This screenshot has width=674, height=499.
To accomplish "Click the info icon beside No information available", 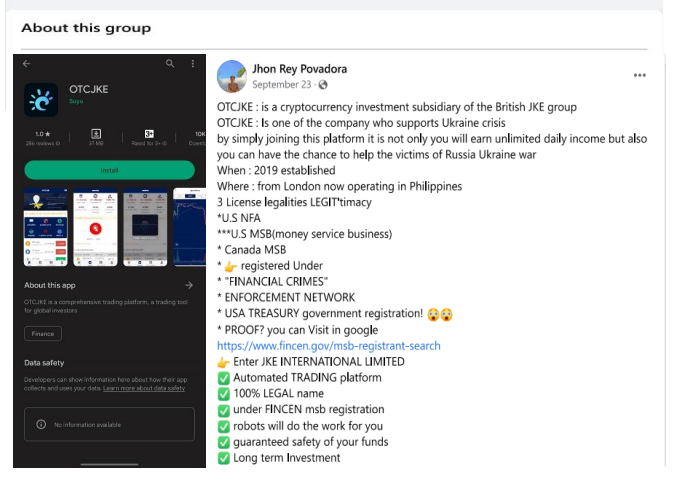I will tap(41, 424).
